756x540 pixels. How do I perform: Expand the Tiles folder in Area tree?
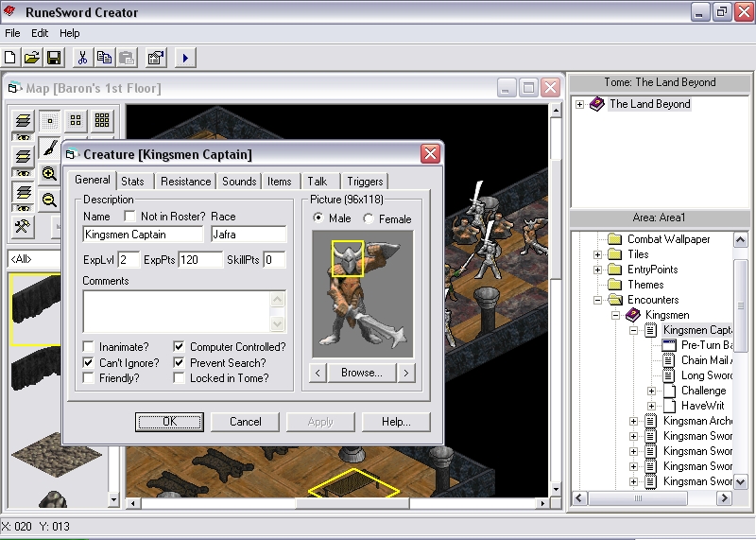(x=597, y=254)
